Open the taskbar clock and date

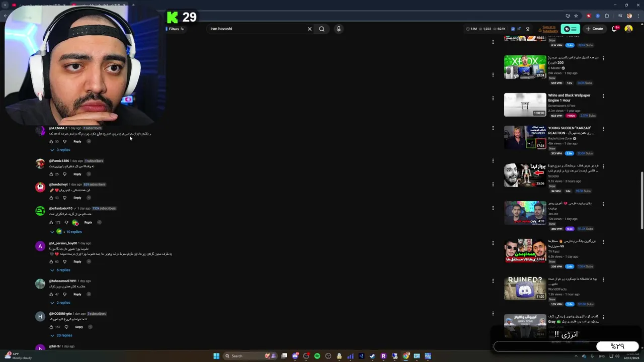tap(630, 356)
